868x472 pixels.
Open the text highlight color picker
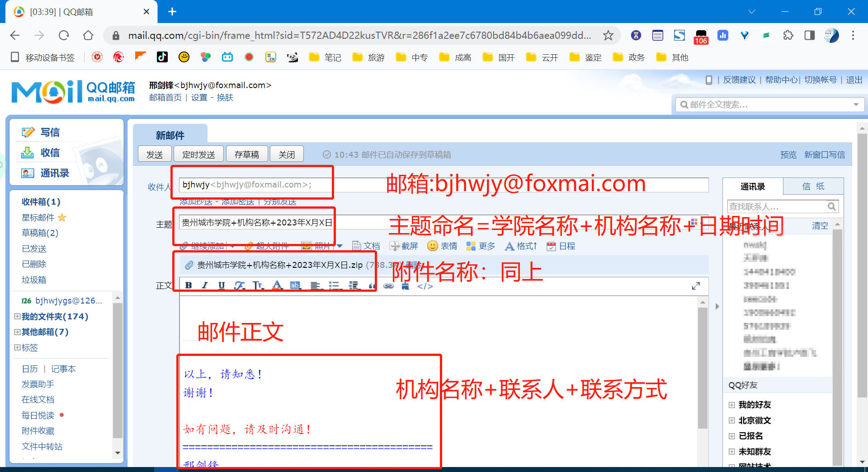[296, 285]
